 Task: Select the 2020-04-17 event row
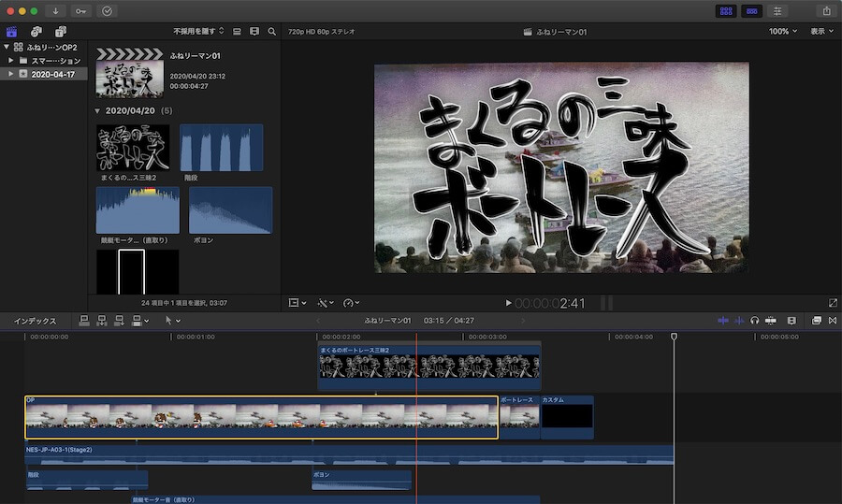pyautogui.click(x=43, y=74)
